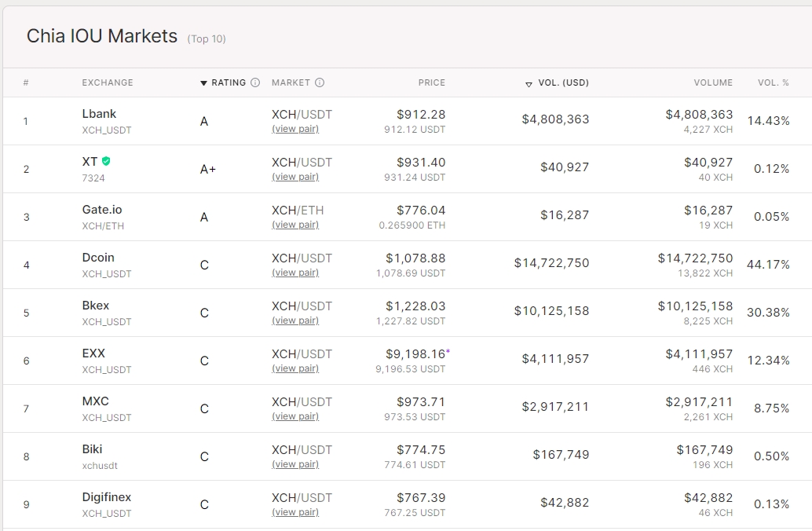Click asterisk next to EXX price
The image size is (812, 531).
pos(448,352)
